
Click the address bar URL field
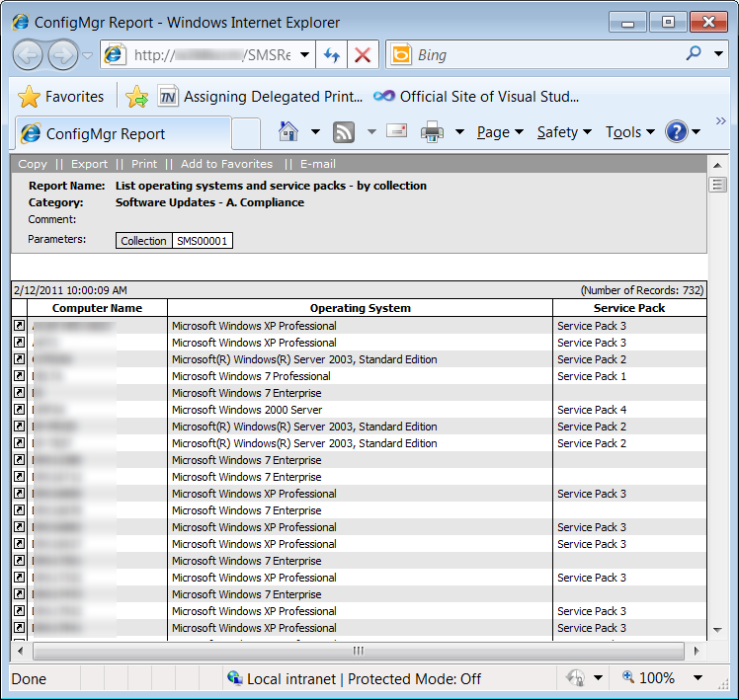coord(212,55)
